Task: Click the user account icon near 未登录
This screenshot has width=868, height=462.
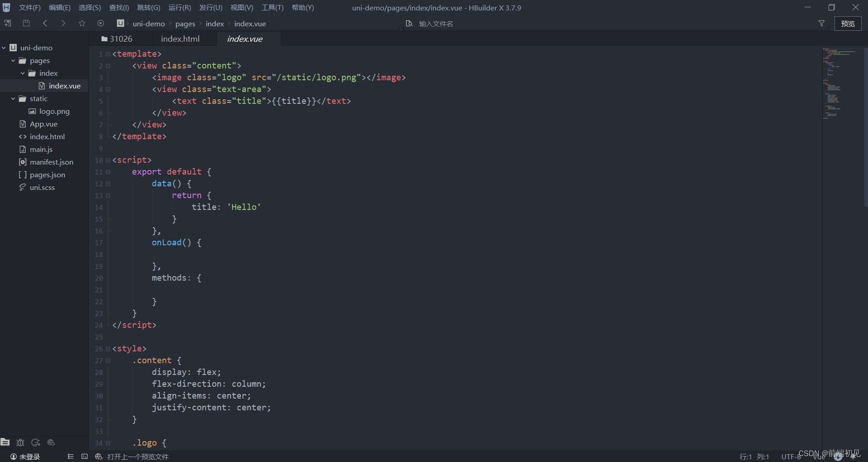Action: tap(14, 457)
